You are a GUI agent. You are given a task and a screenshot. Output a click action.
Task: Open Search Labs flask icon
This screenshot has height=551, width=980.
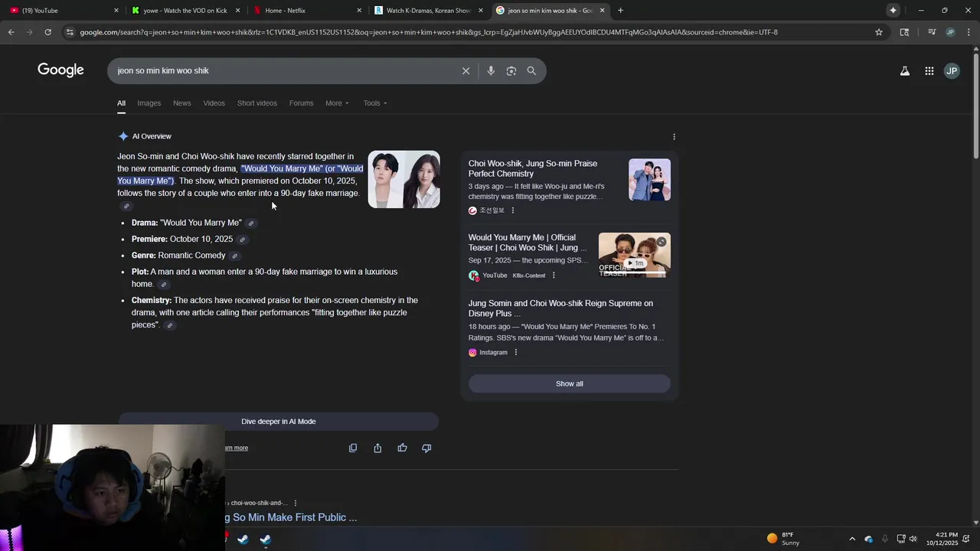coord(904,70)
